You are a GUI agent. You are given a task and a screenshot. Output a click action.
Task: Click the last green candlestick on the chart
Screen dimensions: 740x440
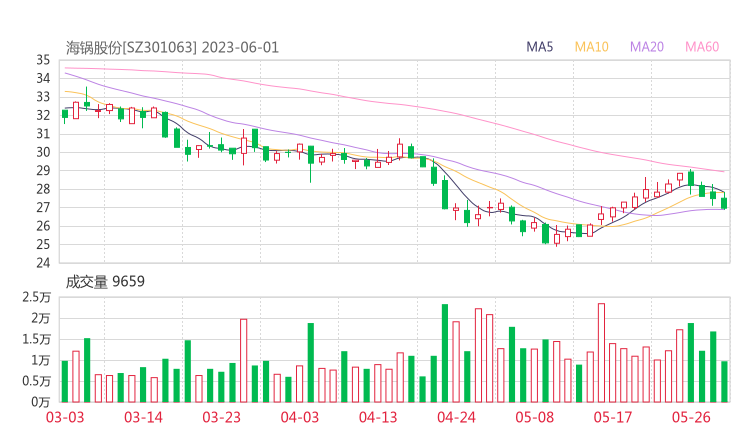[724, 202]
